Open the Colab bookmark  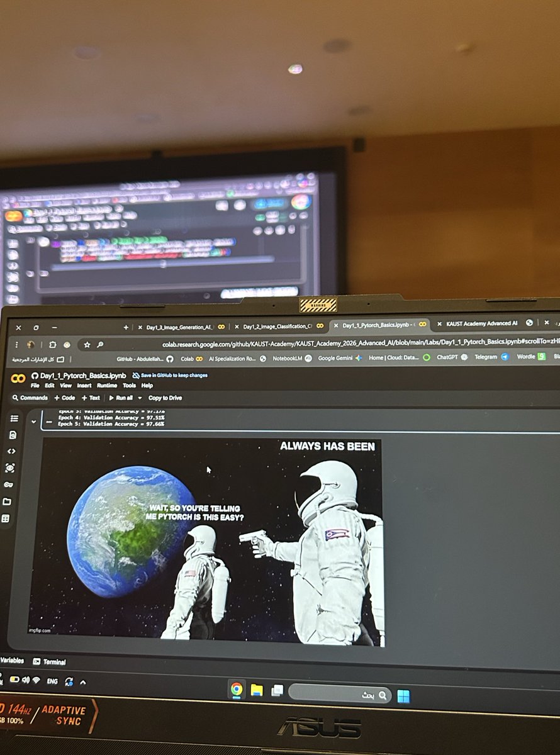click(x=191, y=359)
